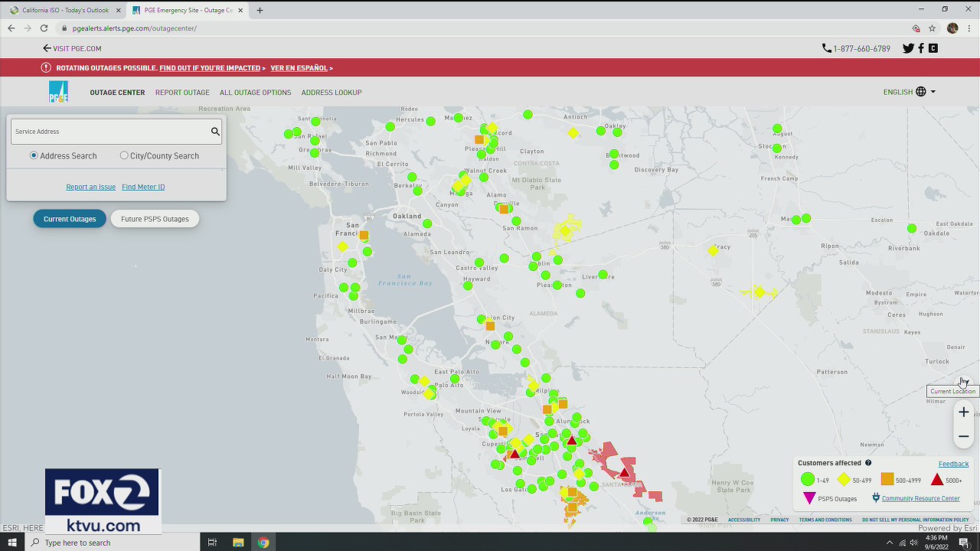
Task: Open help icon next to Customers affected
Action: pos(868,463)
